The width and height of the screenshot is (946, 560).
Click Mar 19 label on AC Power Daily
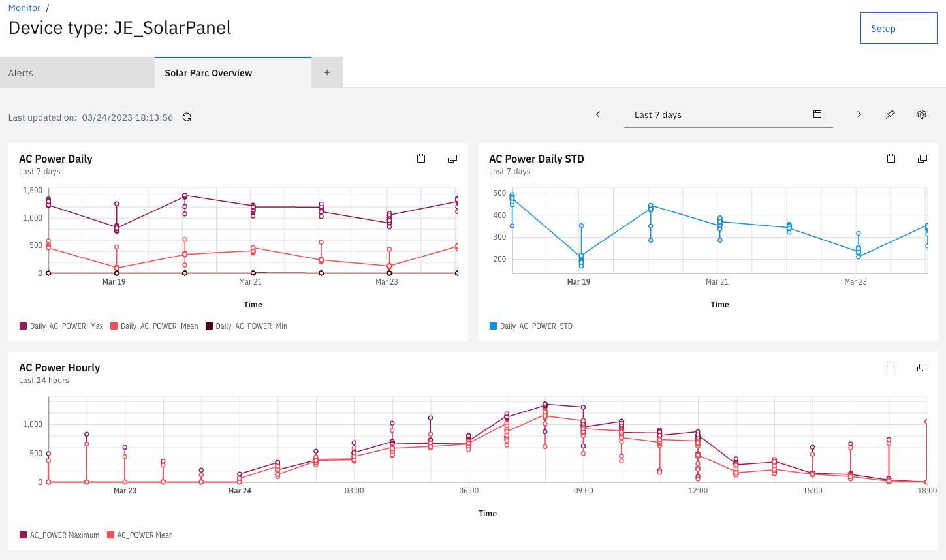pyautogui.click(x=114, y=282)
